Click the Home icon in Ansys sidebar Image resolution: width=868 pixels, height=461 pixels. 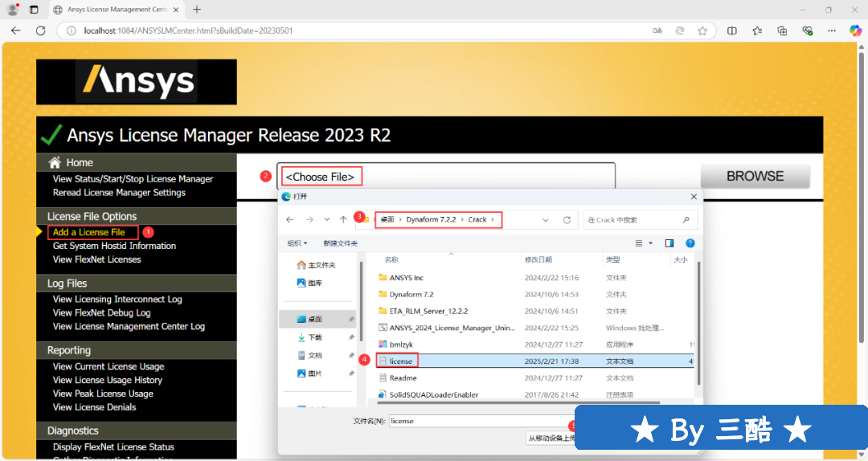55,162
